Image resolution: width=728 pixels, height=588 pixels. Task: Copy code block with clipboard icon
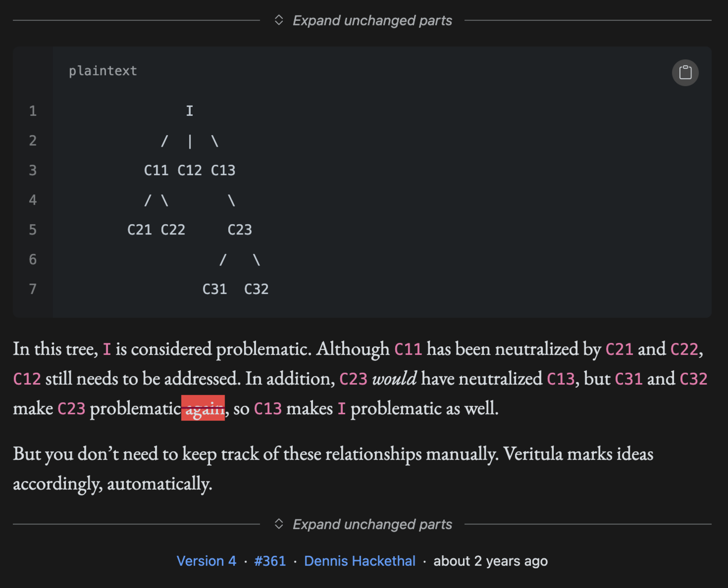tap(685, 72)
